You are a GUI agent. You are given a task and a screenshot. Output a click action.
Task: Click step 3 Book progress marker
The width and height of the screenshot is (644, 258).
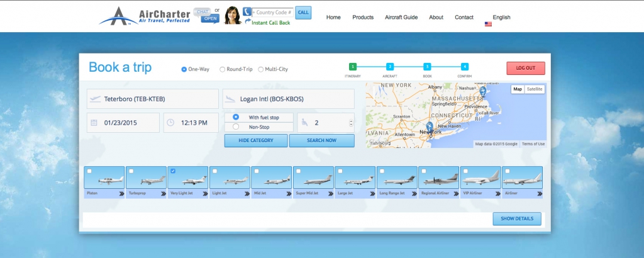[427, 67]
